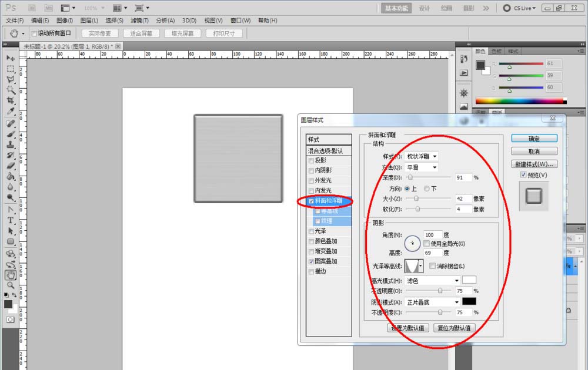Select the 下 direction radio button
588x370 pixels.
(427, 189)
